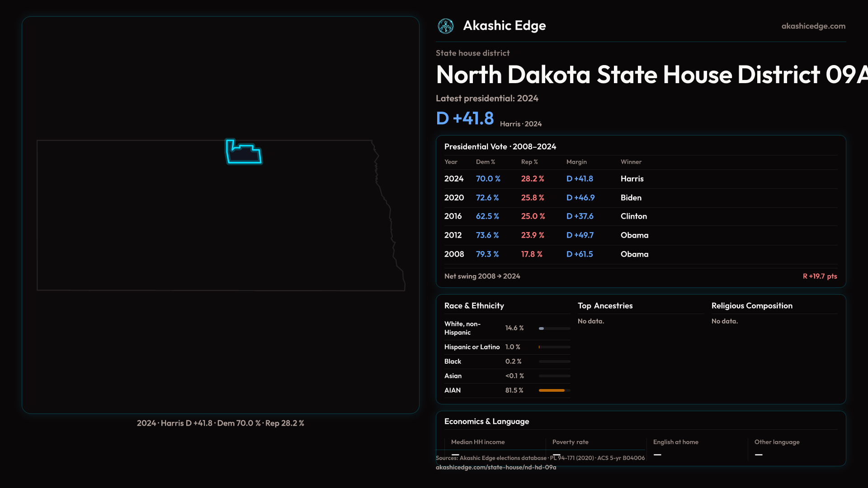Click the AIAN orange percentage bar
868x488 pixels.
pos(552,390)
